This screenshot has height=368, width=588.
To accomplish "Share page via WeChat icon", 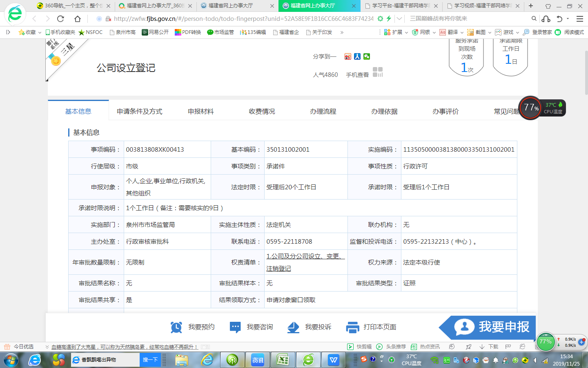I will 367,56.
